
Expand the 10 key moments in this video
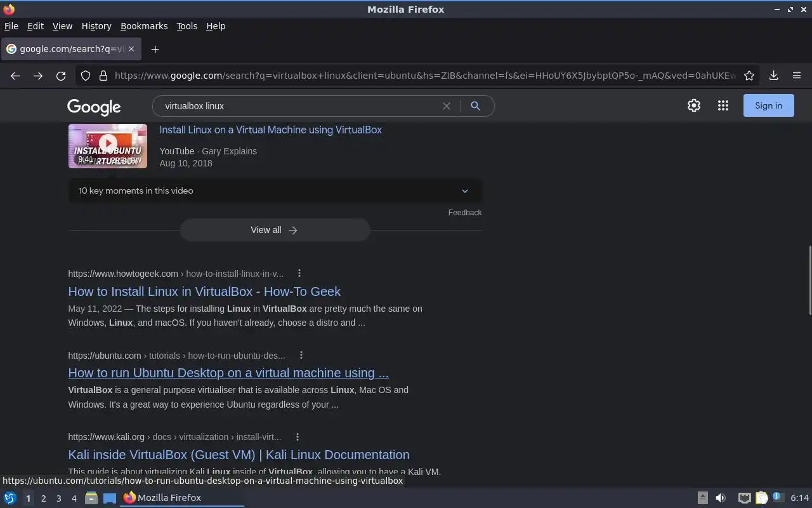coord(274,190)
